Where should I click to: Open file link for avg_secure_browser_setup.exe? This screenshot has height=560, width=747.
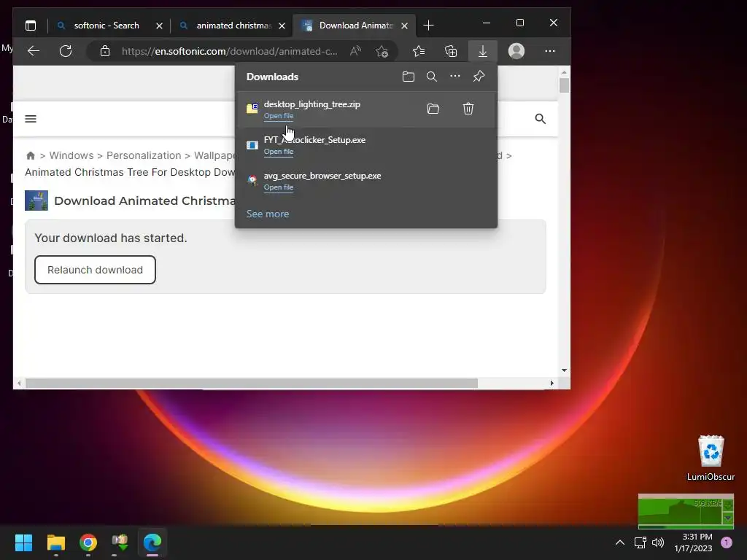(x=279, y=187)
